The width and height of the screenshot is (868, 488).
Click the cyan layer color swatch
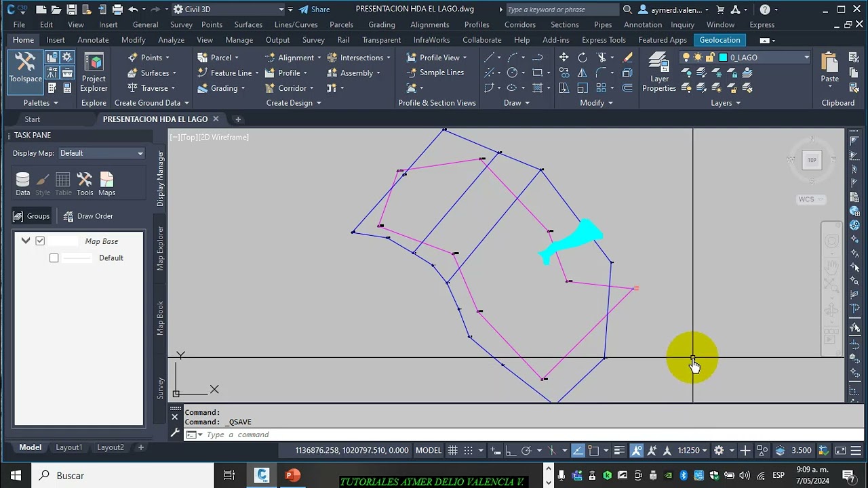[x=723, y=58]
